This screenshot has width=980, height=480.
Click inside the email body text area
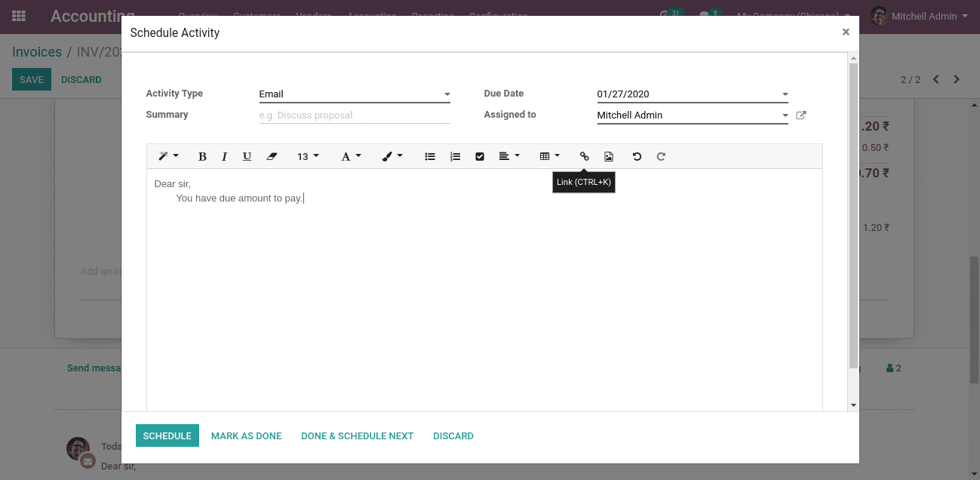point(484,291)
